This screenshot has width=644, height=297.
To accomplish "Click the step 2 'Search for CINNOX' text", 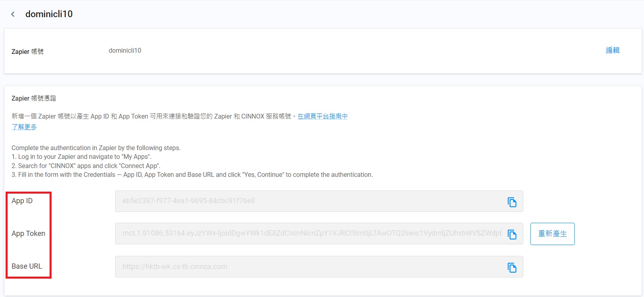I will pos(86,166).
